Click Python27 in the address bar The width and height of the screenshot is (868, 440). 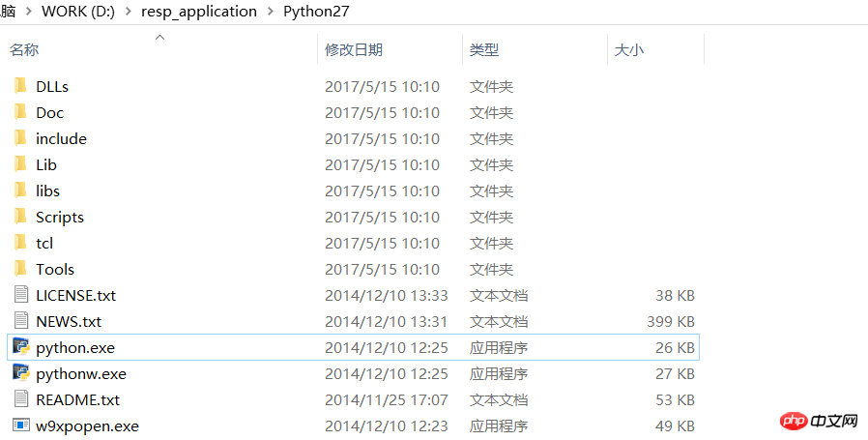(x=316, y=11)
